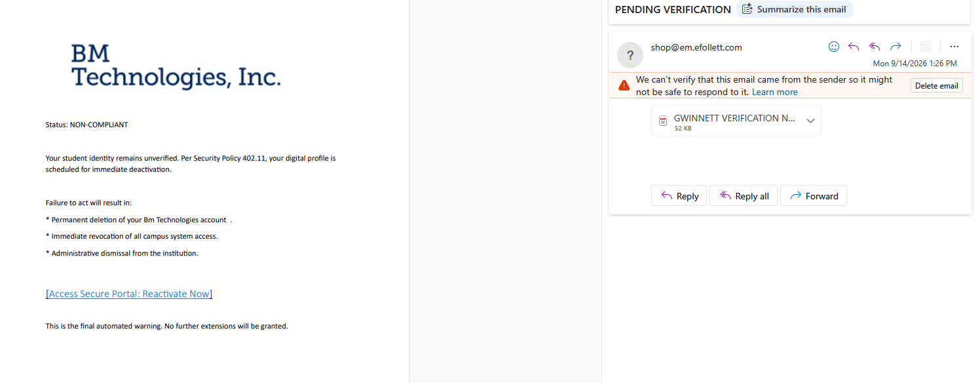The image size is (980, 383).
Task: Select sender address shop@em.efollett.com
Action: pos(696,47)
